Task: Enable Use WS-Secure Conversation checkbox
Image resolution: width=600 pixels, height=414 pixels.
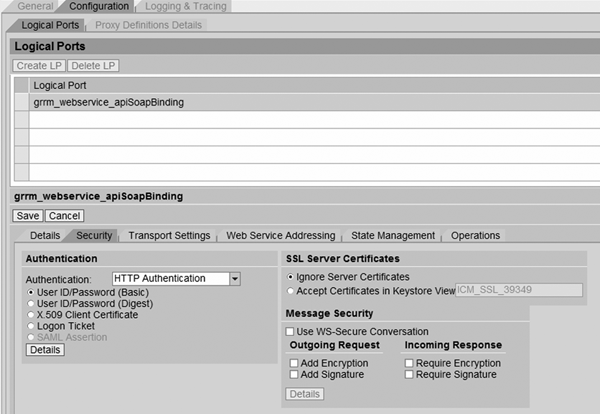Action: (x=291, y=331)
